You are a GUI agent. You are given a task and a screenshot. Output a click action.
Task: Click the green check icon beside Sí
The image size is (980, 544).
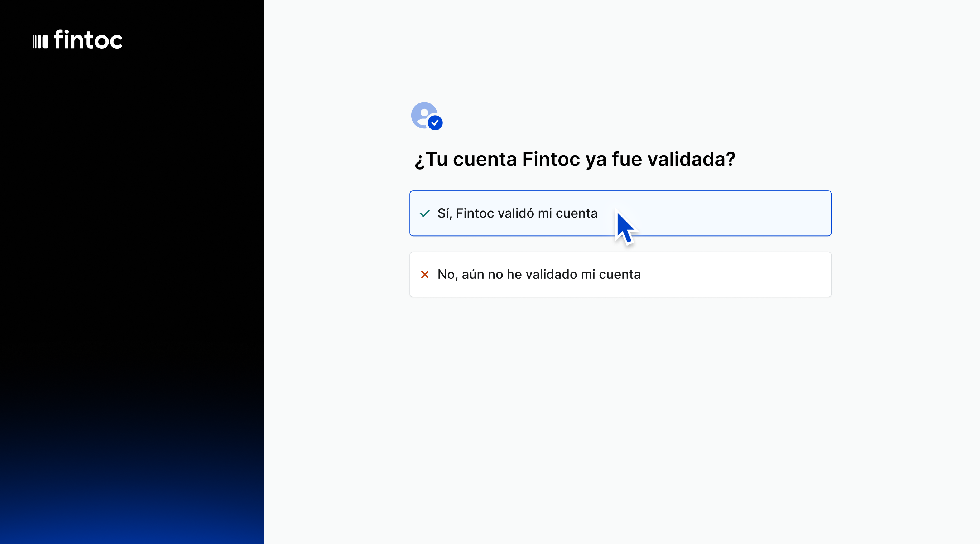(x=424, y=213)
